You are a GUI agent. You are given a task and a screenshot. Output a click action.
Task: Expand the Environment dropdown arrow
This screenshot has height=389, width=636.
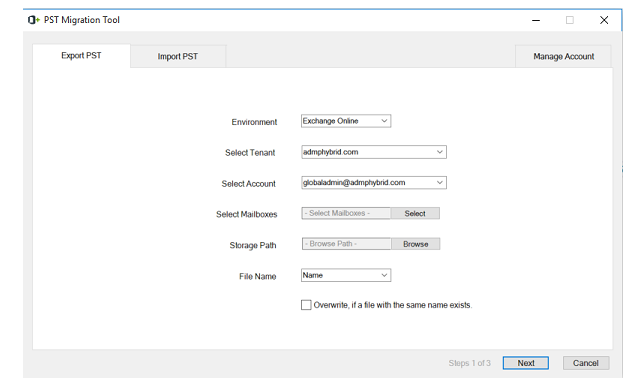coord(384,121)
